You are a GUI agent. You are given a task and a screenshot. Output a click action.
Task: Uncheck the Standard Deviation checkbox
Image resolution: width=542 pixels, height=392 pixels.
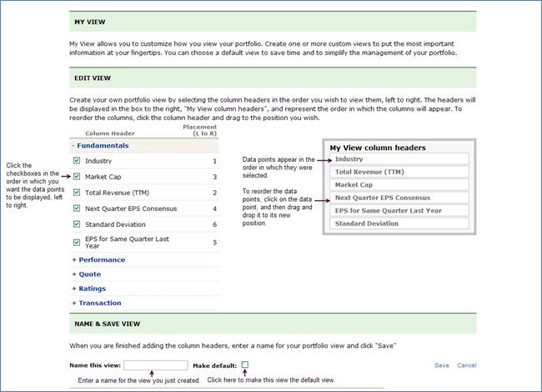click(77, 224)
